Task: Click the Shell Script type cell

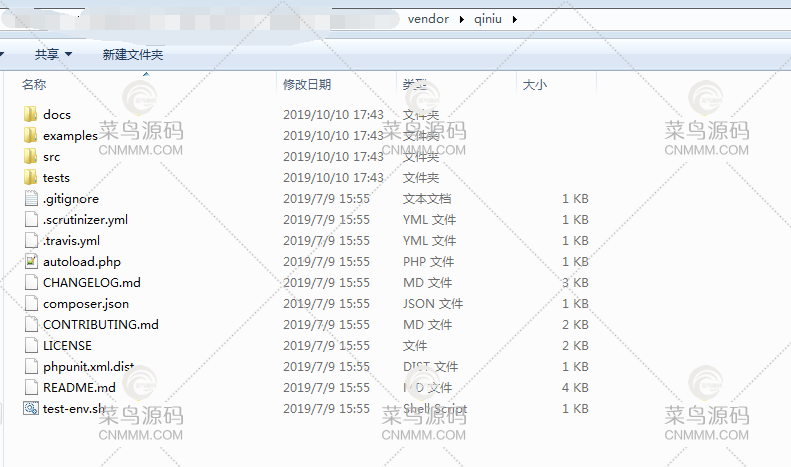Action: (435, 408)
